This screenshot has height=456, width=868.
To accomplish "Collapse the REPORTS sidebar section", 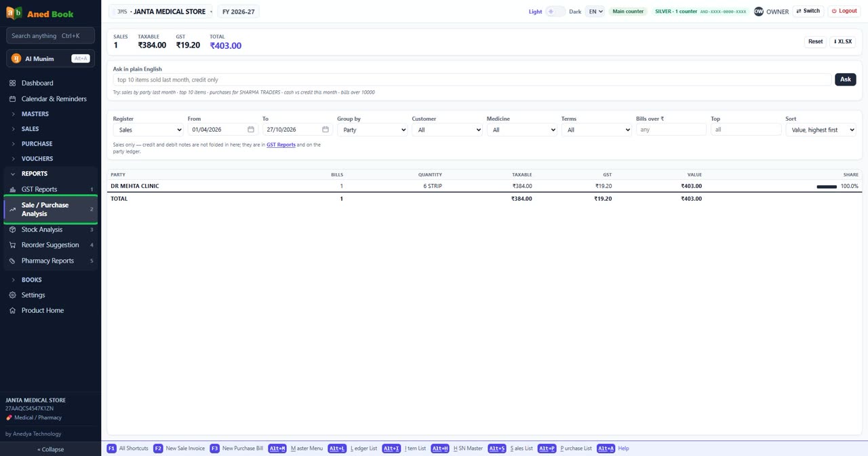I will point(50,174).
